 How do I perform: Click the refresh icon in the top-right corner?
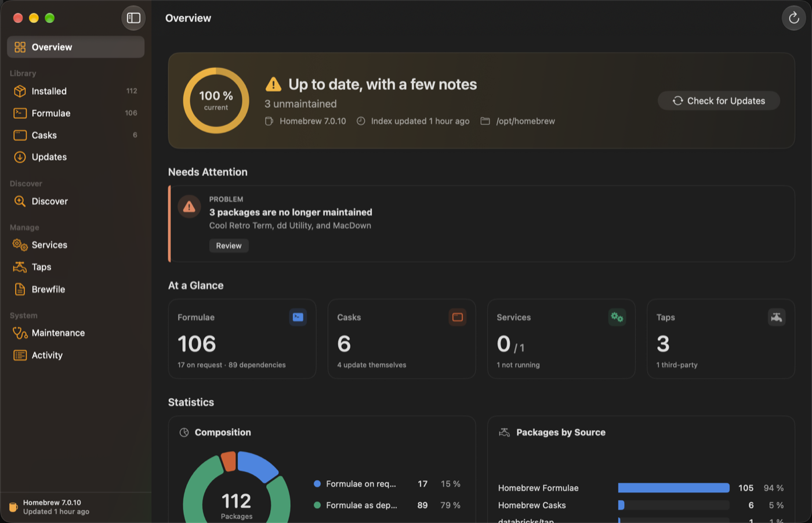coord(793,18)
